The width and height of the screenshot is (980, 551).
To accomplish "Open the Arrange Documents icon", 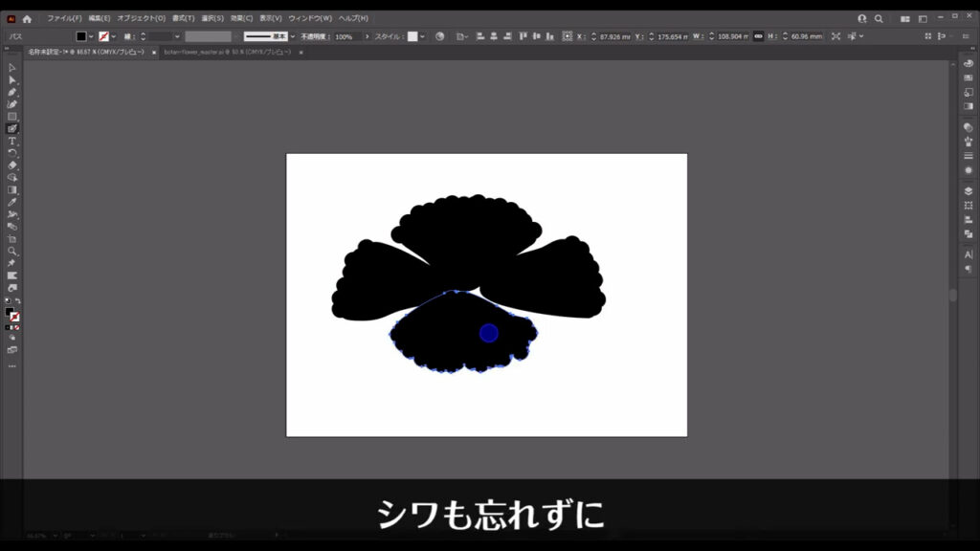I will pos(905,19).
